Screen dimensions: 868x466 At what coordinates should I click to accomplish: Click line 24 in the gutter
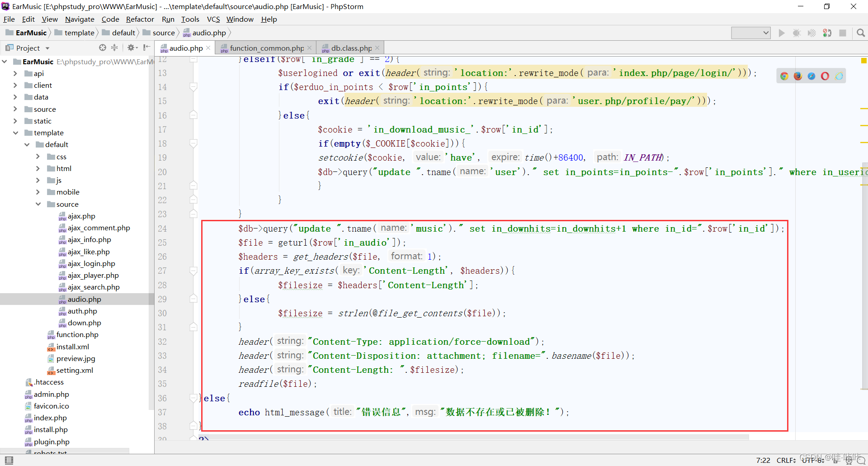click(x=162, y=228)
